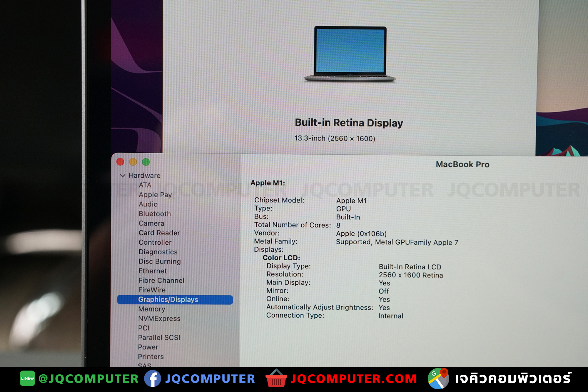Select NVMExpress in the sidebar
The height and width of the screenshot is (392, 588).
pos(159,318)
